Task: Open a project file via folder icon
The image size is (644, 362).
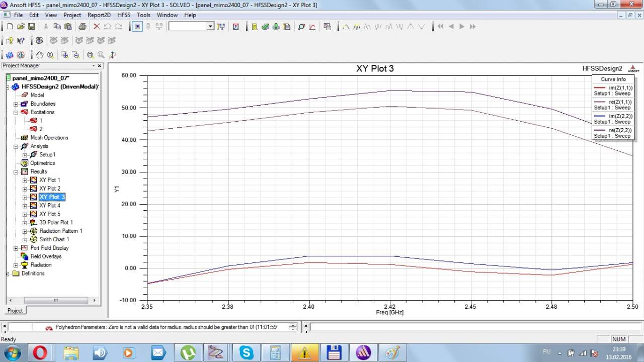Action: [x=21, y=27]
